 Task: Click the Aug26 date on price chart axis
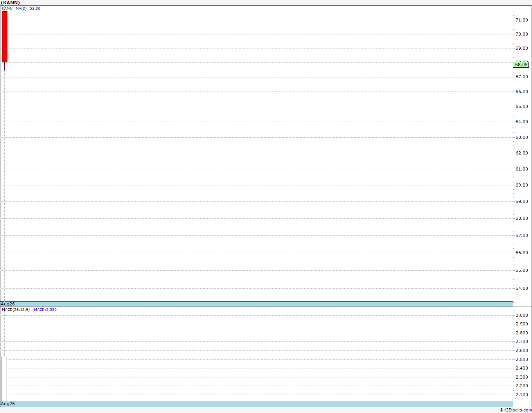click(x=8, y=304)
